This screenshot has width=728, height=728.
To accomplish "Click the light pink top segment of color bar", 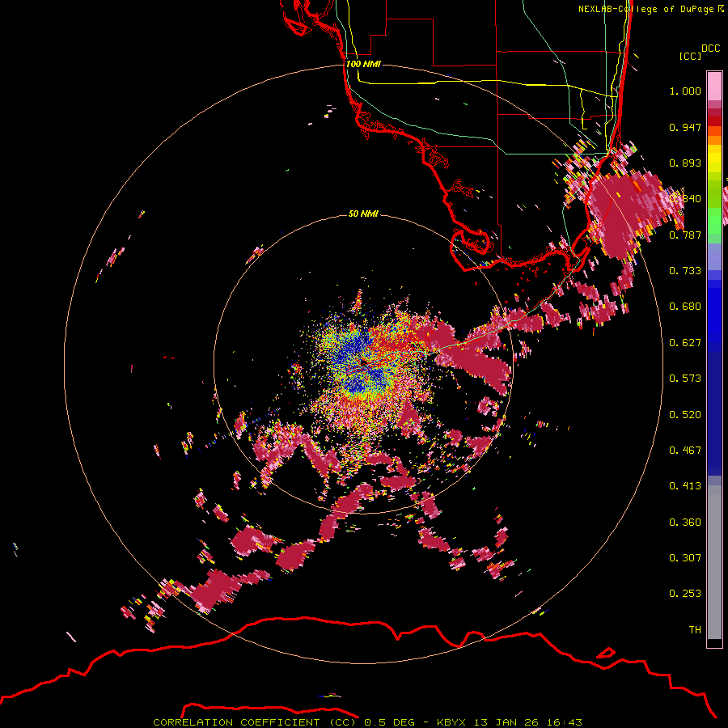I will click(714, 86).
